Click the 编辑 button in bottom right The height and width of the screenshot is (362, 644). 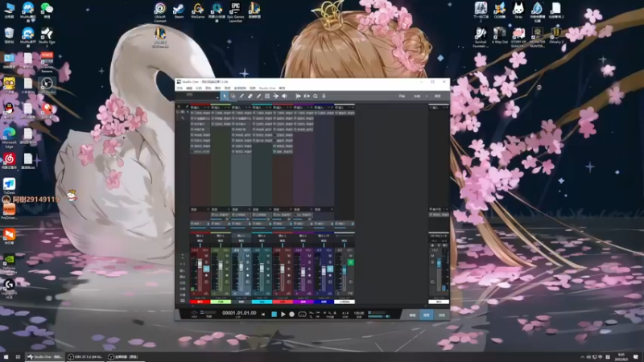point(412,315)
